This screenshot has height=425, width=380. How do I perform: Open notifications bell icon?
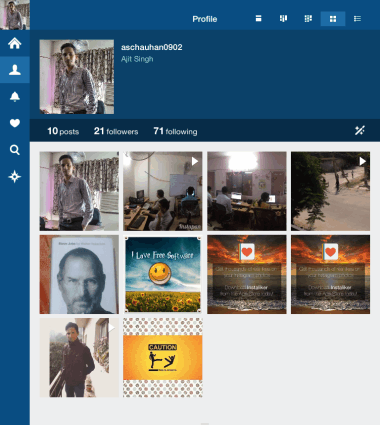(x=15, y=97)
